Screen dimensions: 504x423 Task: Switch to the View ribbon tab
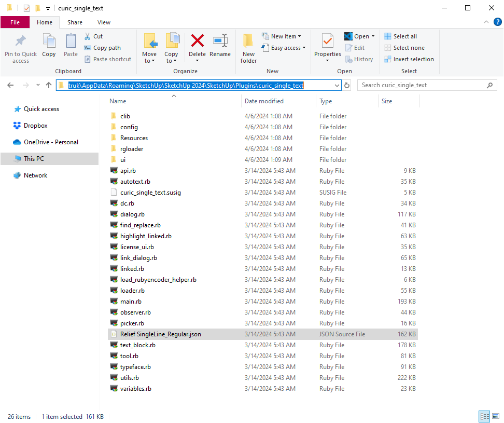tap(104, 22)
